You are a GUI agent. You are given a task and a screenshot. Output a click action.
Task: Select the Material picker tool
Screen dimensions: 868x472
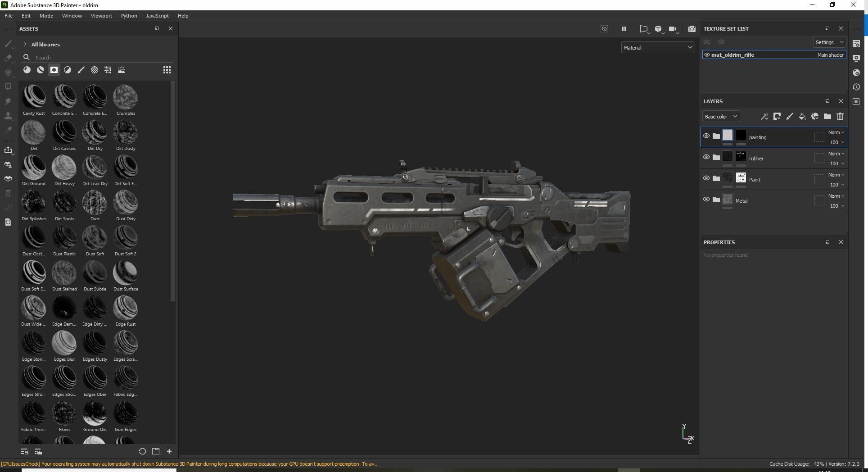[x=8, y=130]
